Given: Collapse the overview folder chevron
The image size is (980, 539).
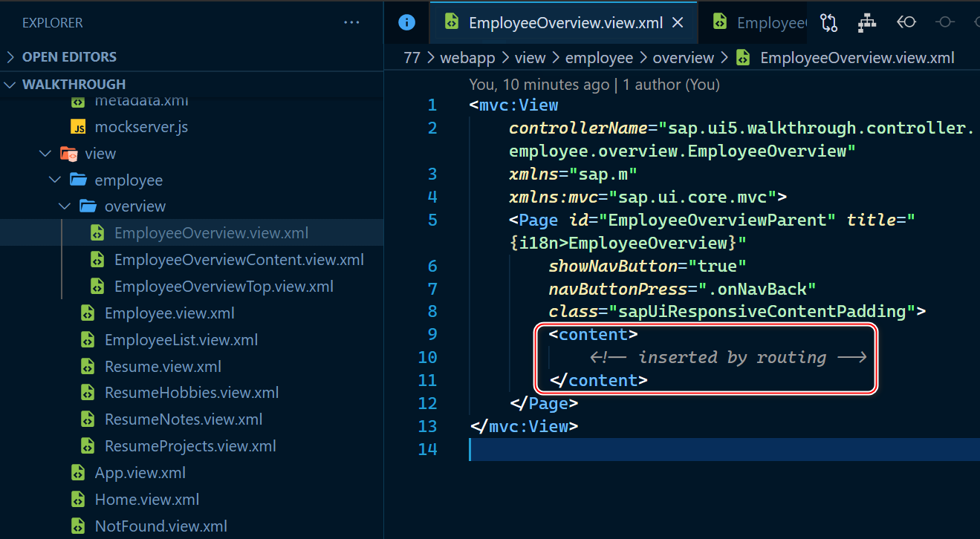Looking at the screenshot, I should click(65, 206).
